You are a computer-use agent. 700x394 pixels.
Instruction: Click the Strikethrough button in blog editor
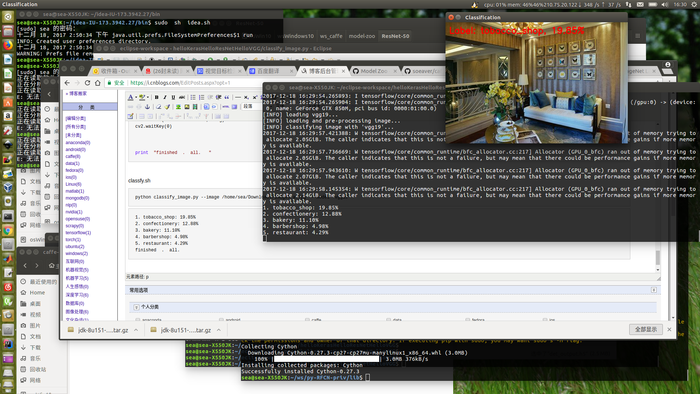(182, 97)
